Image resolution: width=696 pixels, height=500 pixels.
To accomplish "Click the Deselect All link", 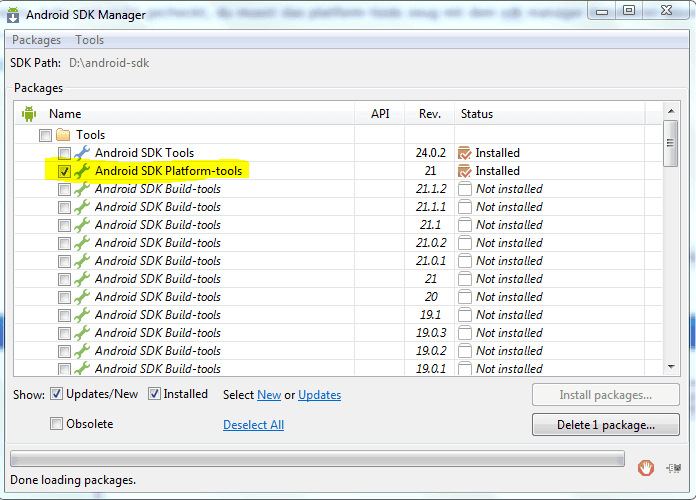I will click(x=253, y=425).
